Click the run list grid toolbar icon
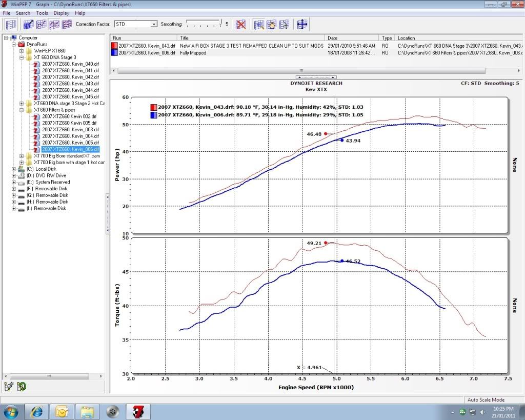The width and height of the screenshot is (525, 420). pos(11,24)
